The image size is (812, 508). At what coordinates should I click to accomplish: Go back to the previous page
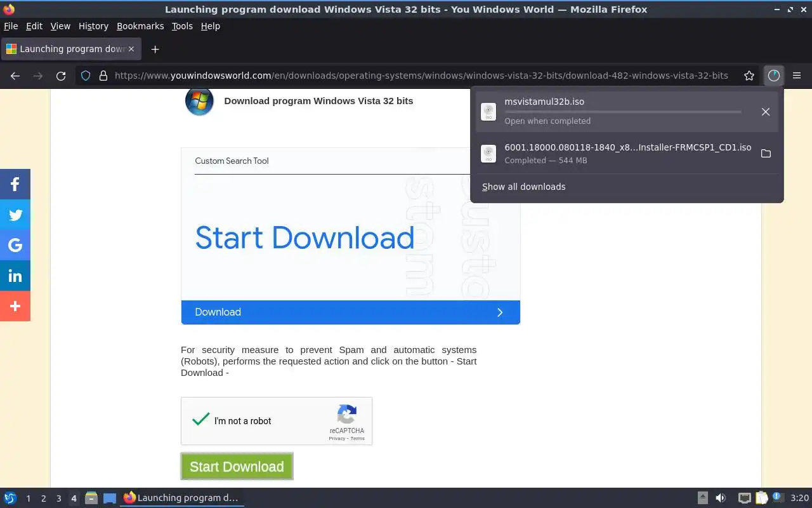tap(15, 76)
